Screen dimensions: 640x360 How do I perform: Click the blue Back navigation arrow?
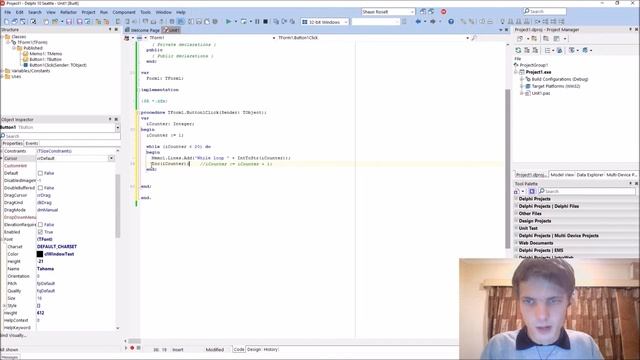coord(418,22)
